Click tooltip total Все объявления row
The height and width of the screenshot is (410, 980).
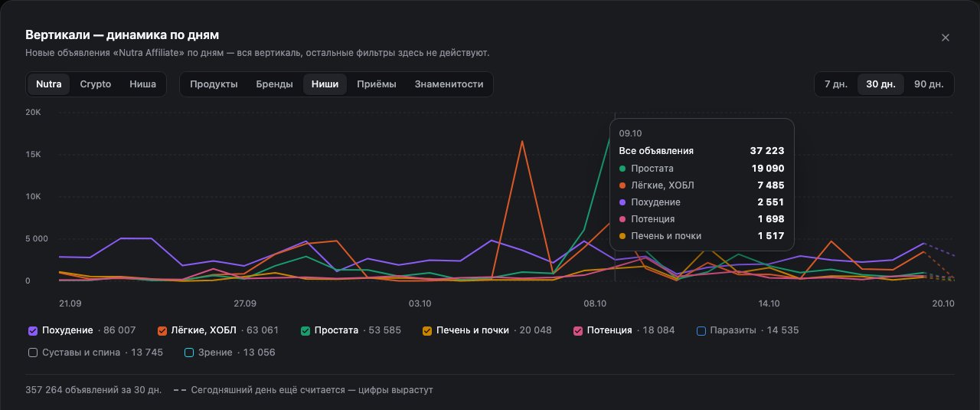pyautogui.click(x=701, y=151)
